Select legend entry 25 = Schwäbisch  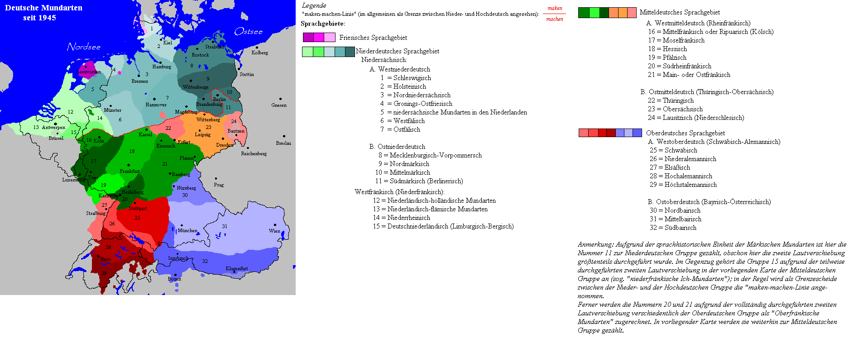(673, 150)
